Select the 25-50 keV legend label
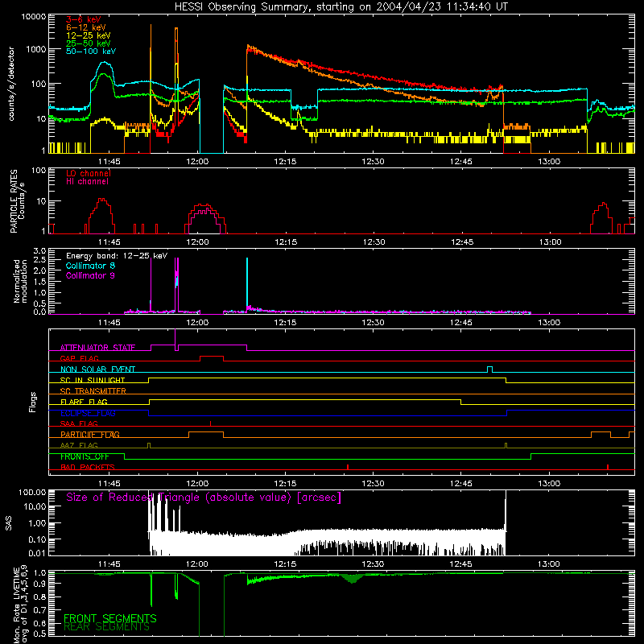644x644 pixels. [89, 43]
